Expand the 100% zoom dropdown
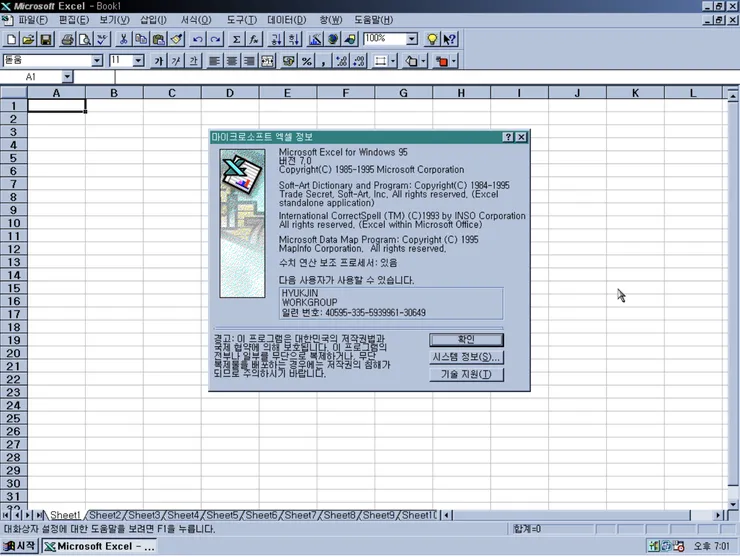740x557 pixels. [412, 39]
